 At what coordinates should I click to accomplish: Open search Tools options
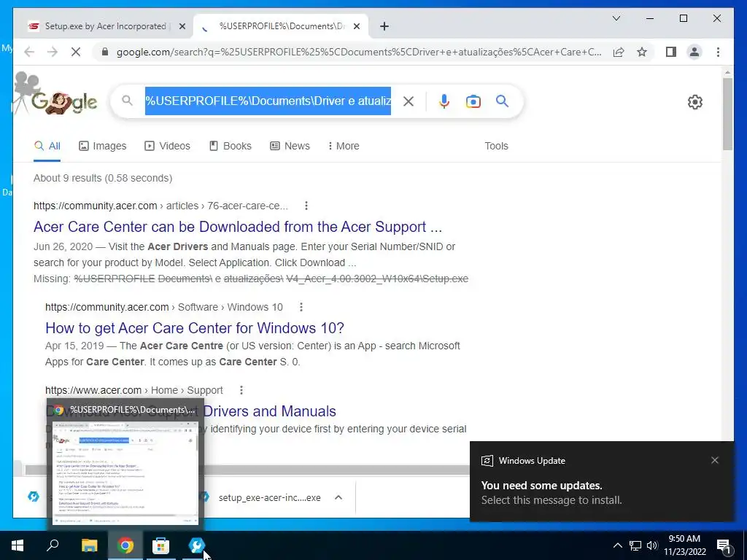click(496, 146)
